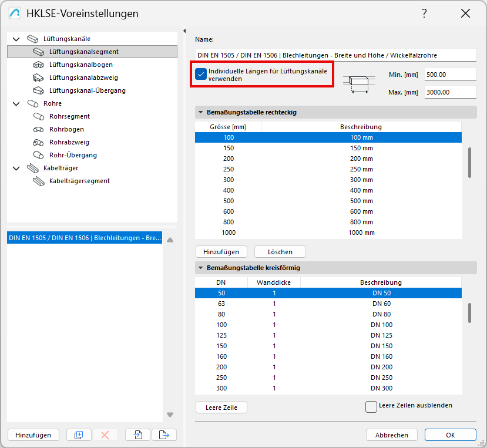The image size is (487, 448).
Task: Select the 1000 mm row
Action: [328, 233]
